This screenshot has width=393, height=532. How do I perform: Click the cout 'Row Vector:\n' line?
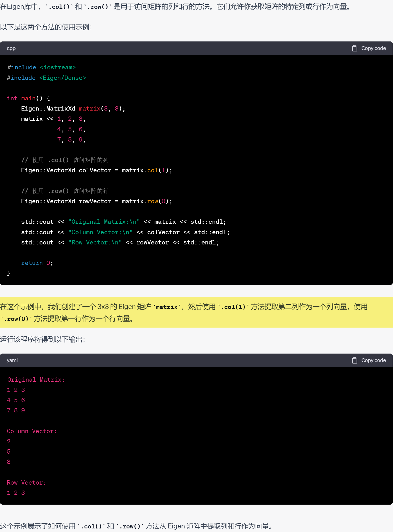tap(120, 243)
